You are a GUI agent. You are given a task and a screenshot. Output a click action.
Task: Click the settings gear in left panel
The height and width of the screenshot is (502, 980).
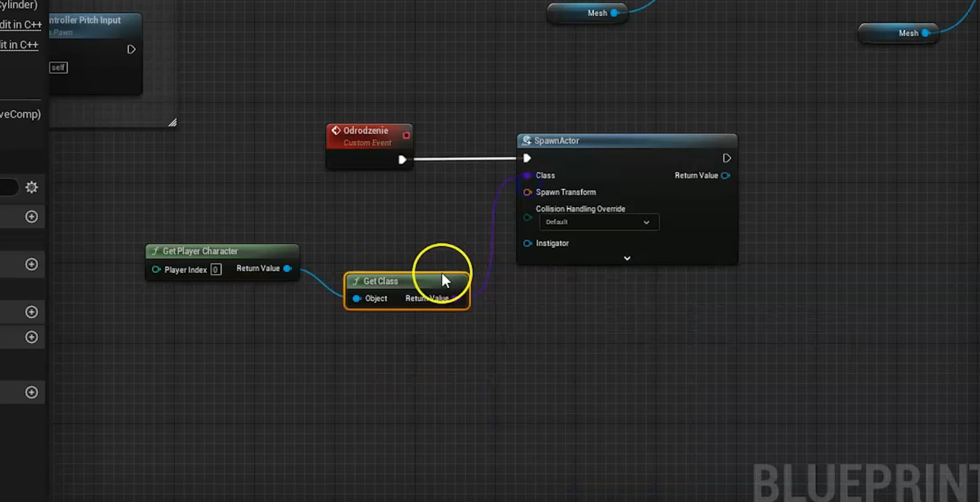pos(32,187)
